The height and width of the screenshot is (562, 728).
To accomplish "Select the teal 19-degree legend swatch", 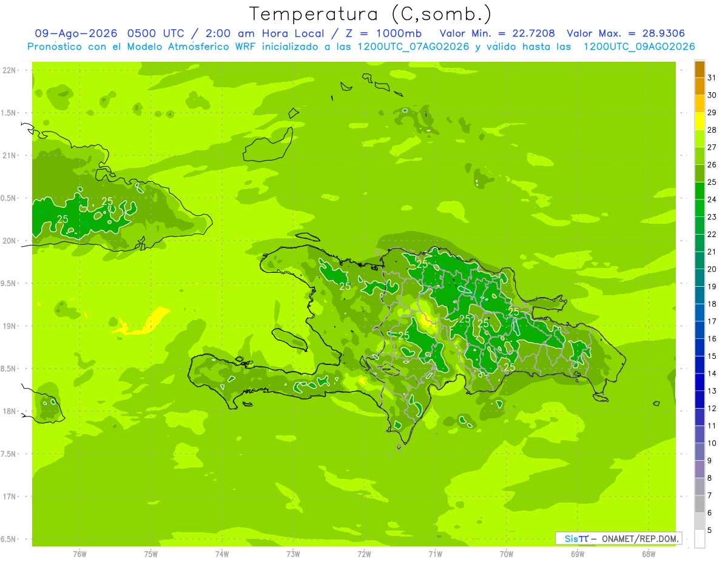I will point(699,278).
